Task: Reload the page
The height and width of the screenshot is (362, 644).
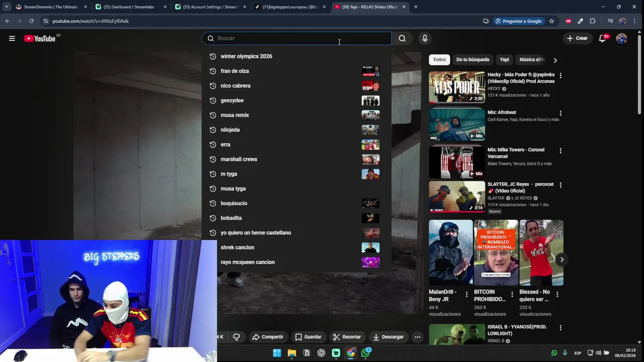Action: 31,21
